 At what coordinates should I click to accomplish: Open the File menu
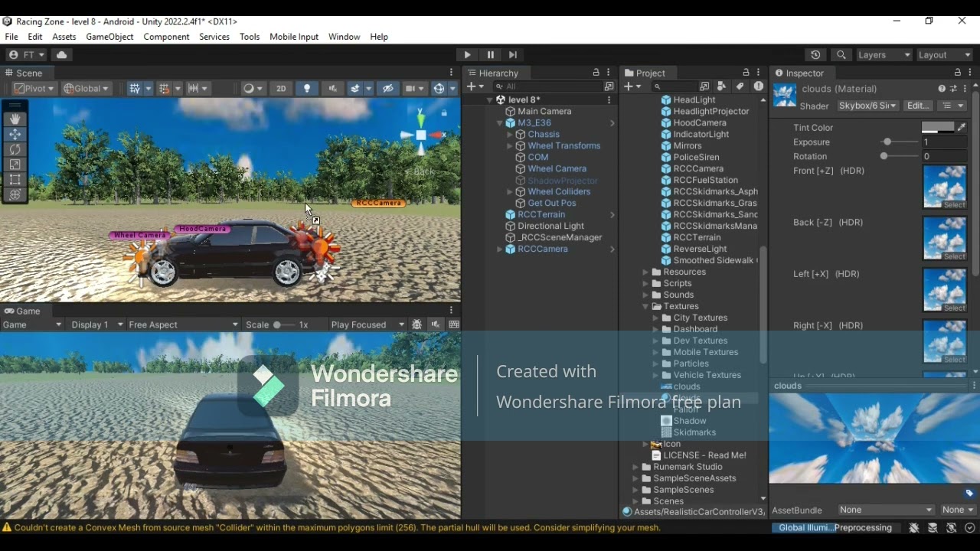tap(11, 37)
